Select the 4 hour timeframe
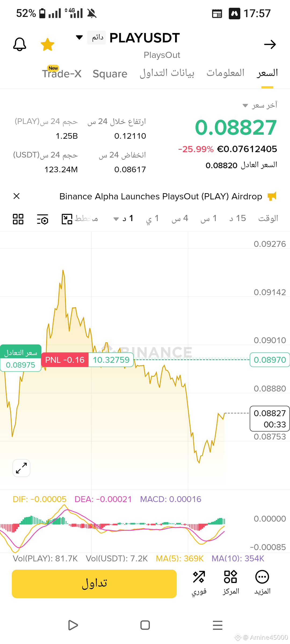290x644 pixels. click(x=180, y=218)
